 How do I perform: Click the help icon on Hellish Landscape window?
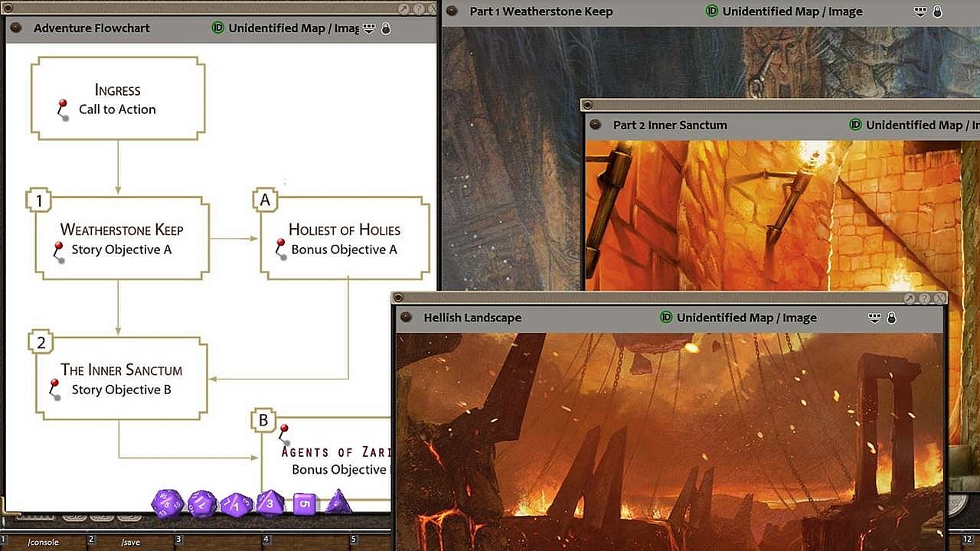pos(925,298)
